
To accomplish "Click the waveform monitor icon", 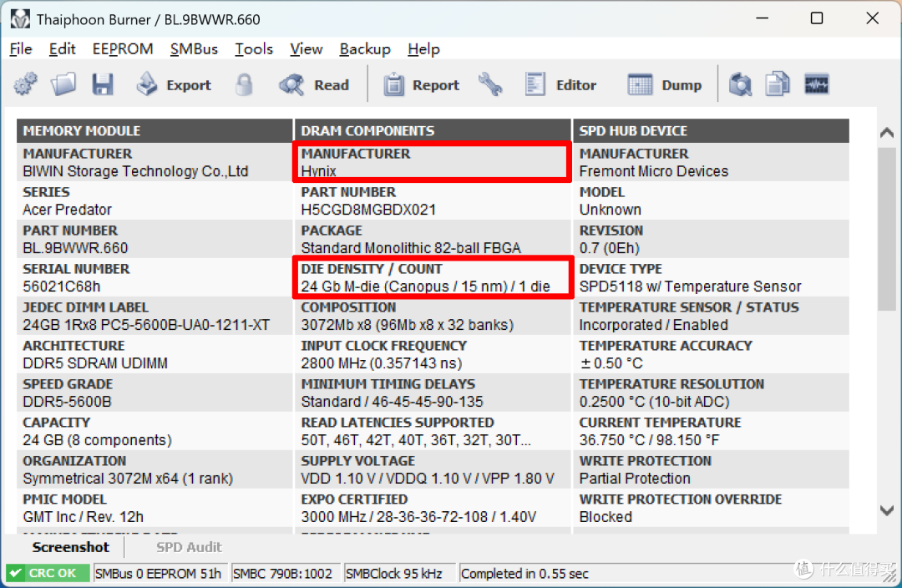I will tap(816, 84).
